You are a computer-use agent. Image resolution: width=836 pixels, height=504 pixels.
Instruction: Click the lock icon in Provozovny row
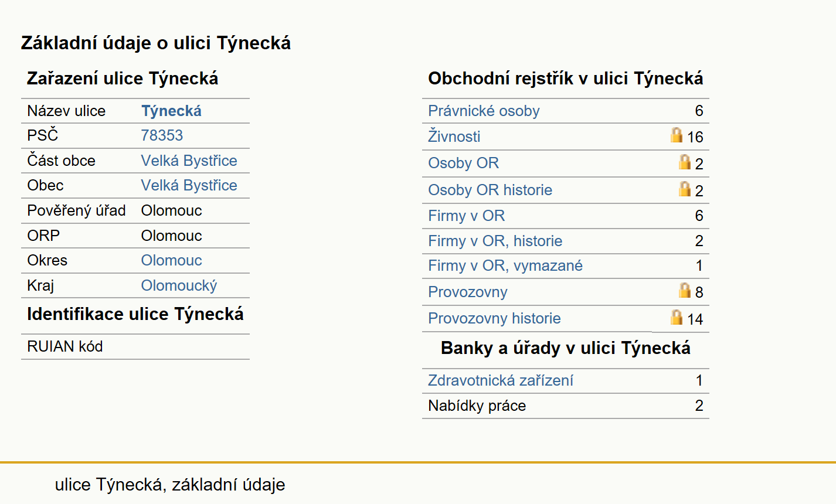pyautogui.click(x=685, y=290)
